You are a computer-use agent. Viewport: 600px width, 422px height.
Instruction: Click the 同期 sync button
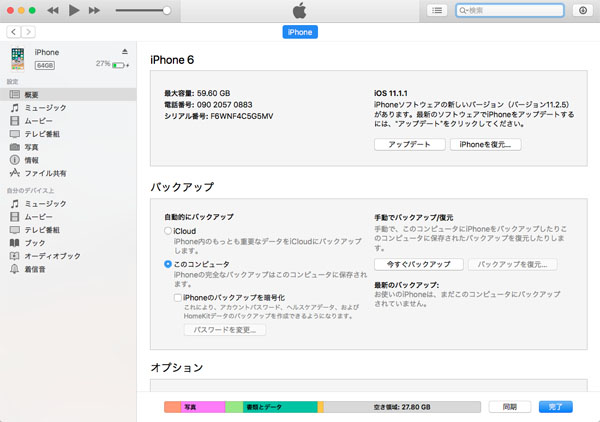510,407
